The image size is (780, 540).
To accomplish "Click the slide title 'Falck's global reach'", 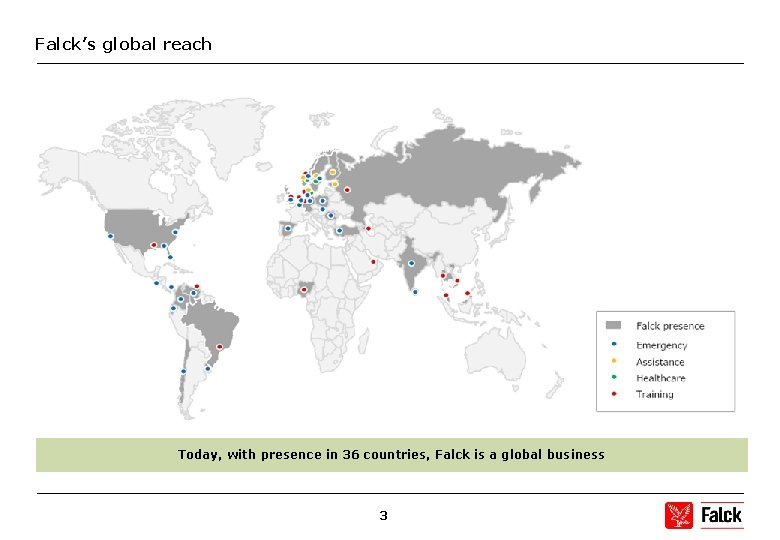I will (123, 44).
